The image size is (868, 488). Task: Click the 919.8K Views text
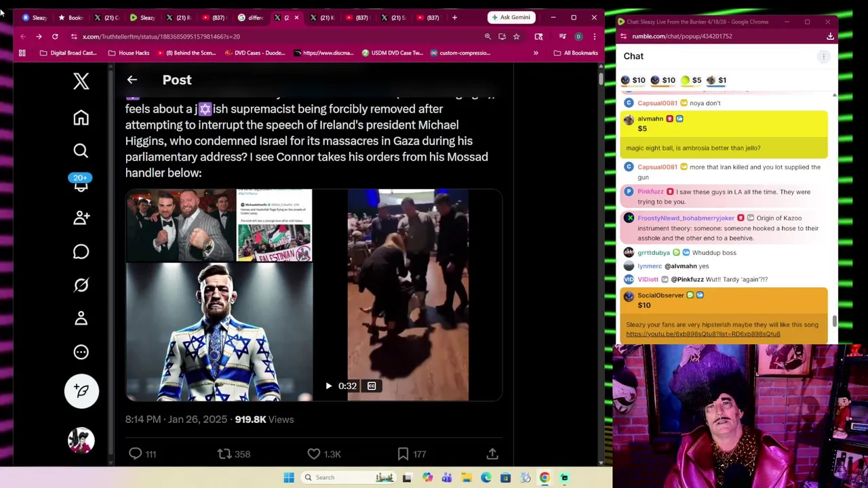(264, 420)
